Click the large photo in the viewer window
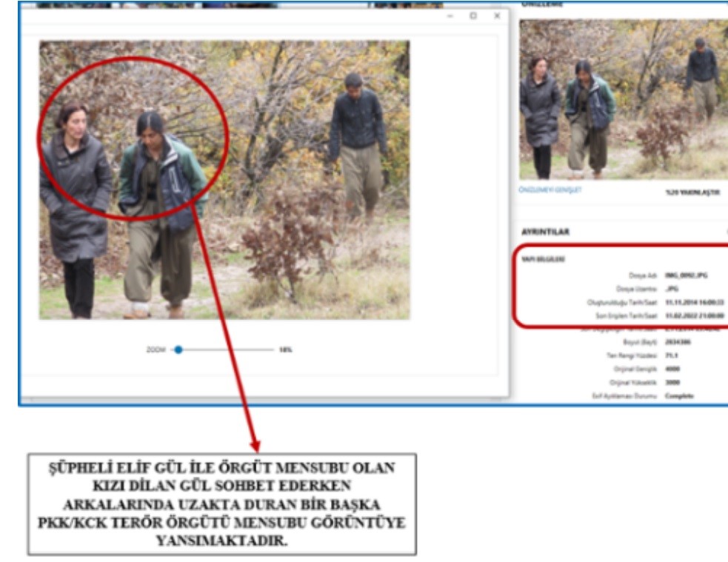This screenshot has width=728, height=562. pyautogui.click(x=224, y=180)
